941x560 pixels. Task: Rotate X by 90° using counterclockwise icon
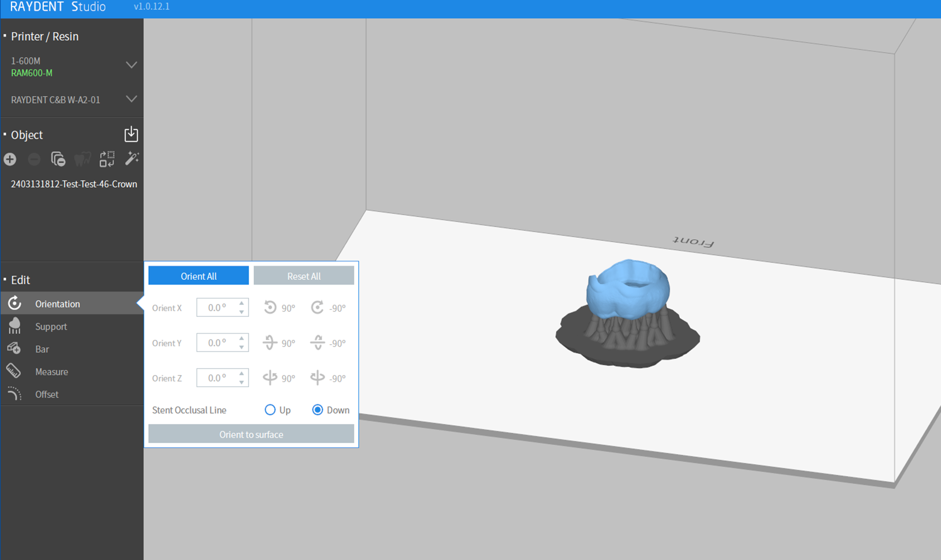point(270,308)
